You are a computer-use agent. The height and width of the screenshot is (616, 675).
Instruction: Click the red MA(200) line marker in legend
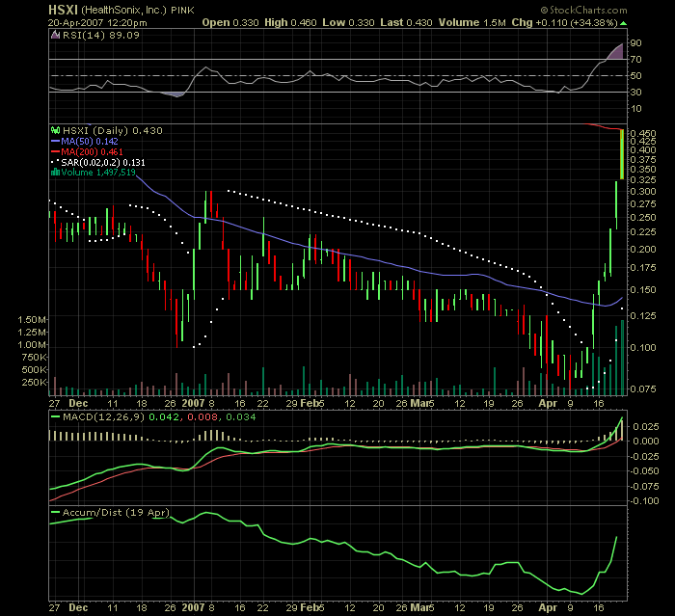pyautogui.click(x=55, y=151)
